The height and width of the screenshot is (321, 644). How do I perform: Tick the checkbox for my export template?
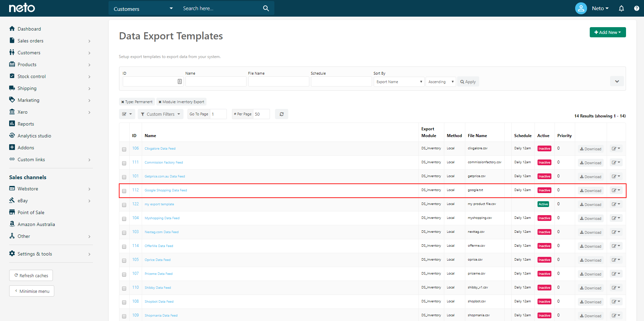pyautogui.click(x=124, y=205)
